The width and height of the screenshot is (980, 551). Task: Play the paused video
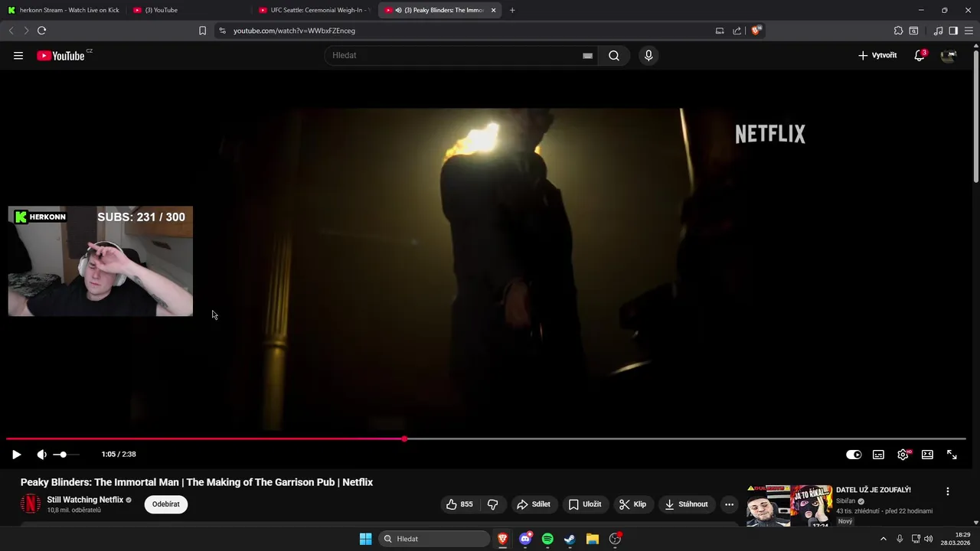coord(16,455)
